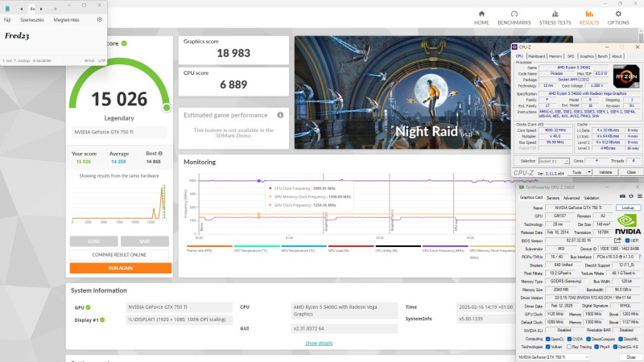Click the red GPU Load legend bar

[x=351, y=246]
